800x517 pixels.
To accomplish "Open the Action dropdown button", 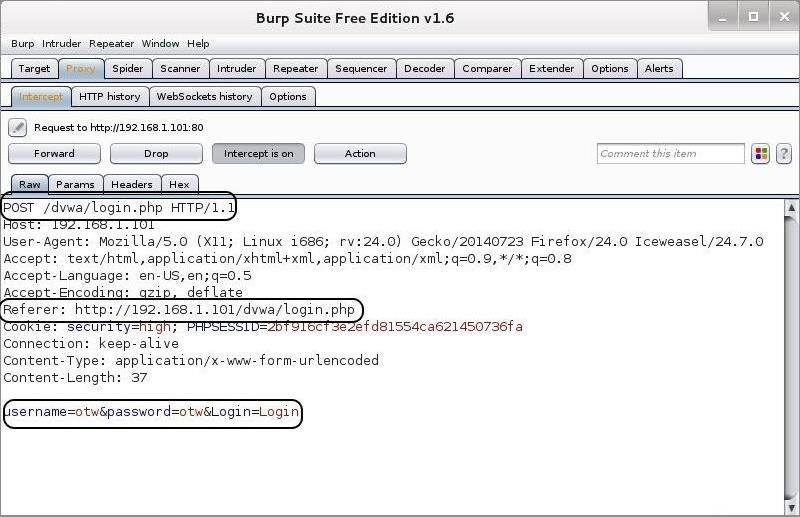I will pyautogui.click(x=360, y=154).
